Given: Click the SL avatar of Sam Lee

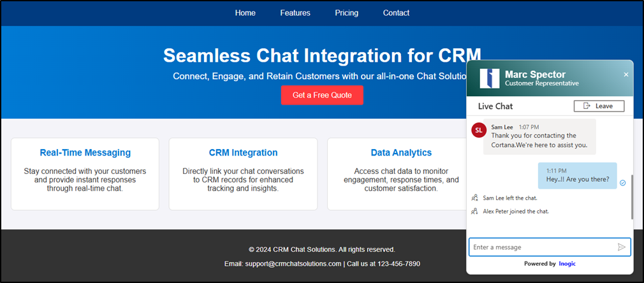Looking at the screenshot, I should pos(479,131).
